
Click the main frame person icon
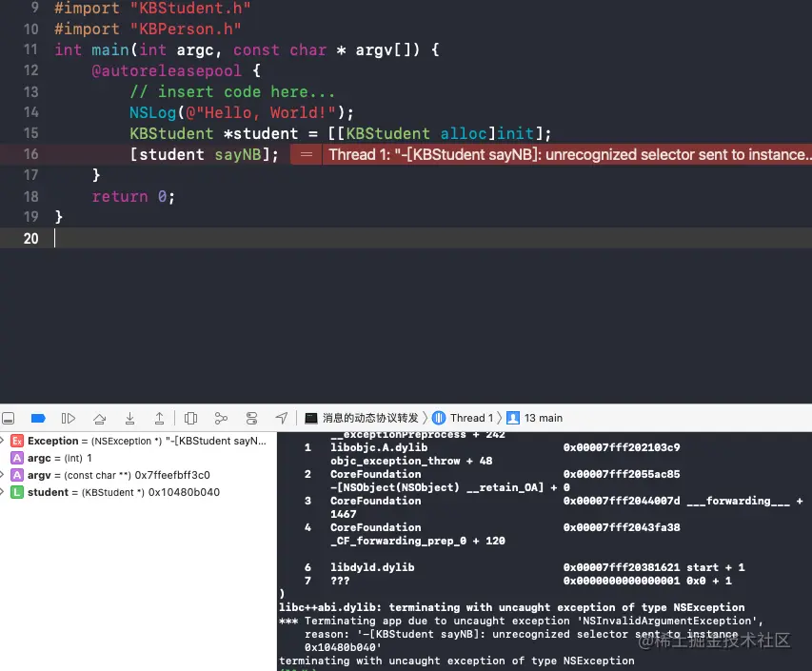[513, 418]
